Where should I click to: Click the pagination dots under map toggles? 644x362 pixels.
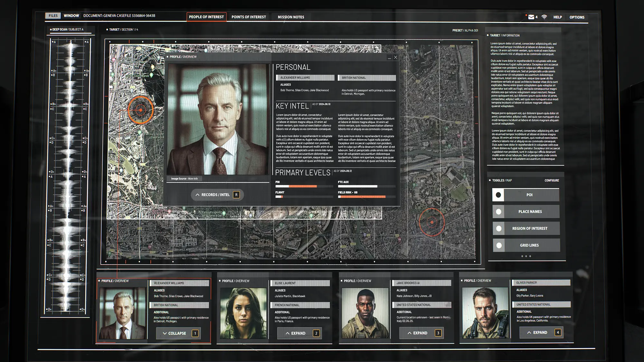pyautogui.click(x=526, y=256)
